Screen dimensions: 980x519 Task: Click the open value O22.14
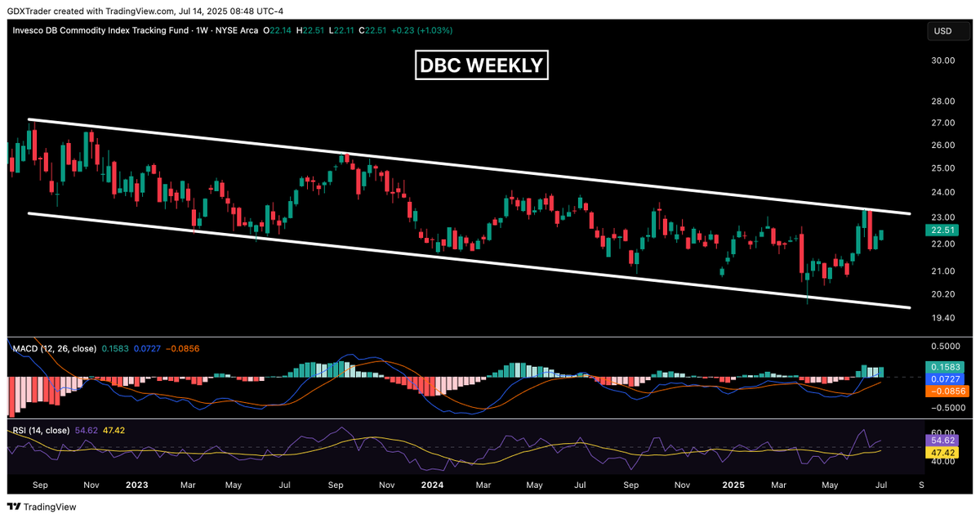point(277,30)
